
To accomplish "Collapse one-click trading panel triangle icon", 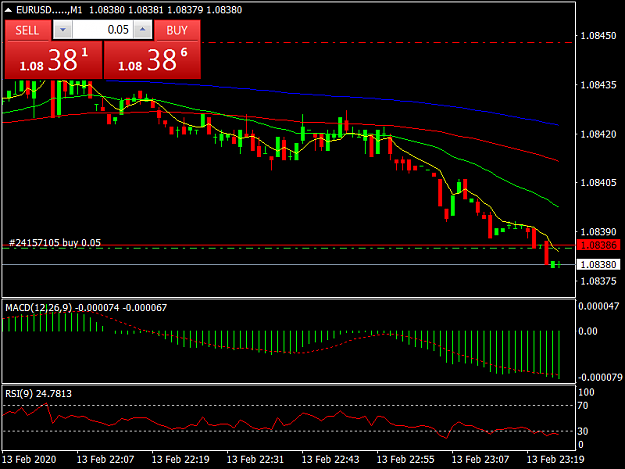I will coord(8,10).
